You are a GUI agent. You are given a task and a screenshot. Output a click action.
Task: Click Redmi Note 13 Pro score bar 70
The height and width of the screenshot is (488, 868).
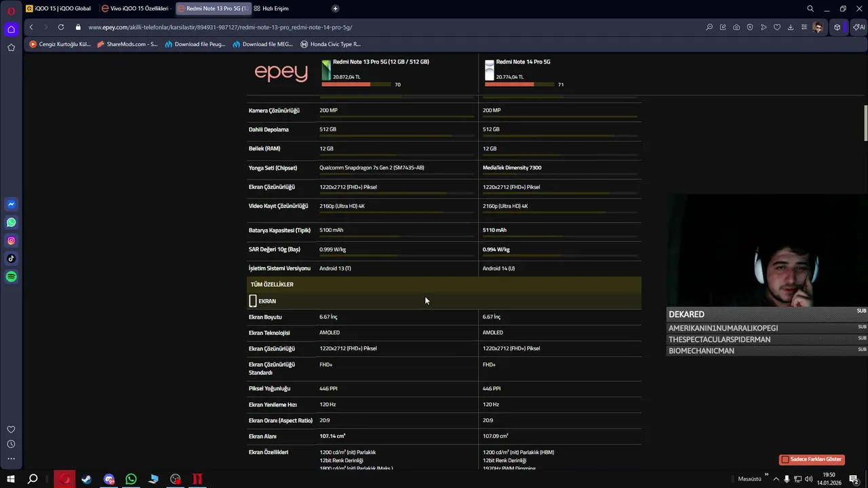(356, 85)
